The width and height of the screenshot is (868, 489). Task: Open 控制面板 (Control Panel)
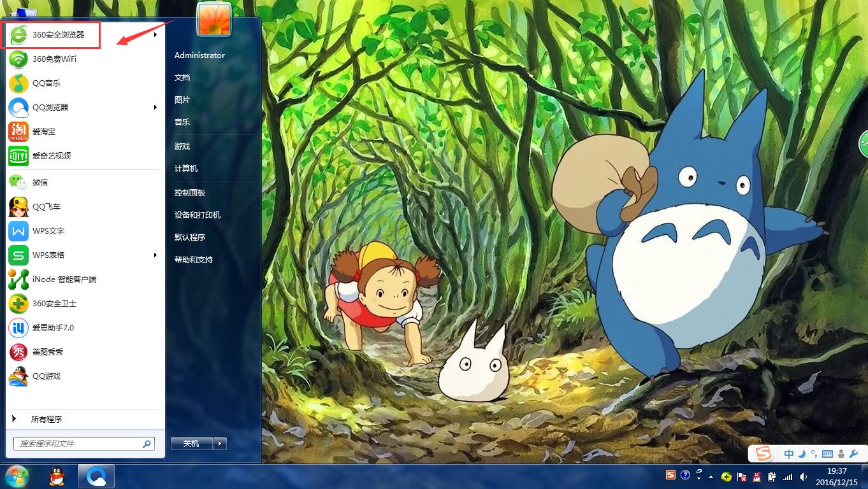point(190,193)
